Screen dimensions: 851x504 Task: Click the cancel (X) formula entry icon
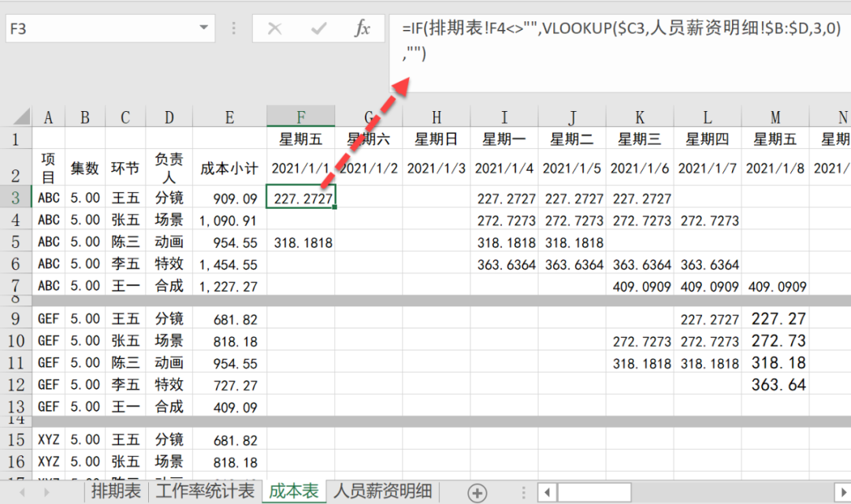pos(275,28)
